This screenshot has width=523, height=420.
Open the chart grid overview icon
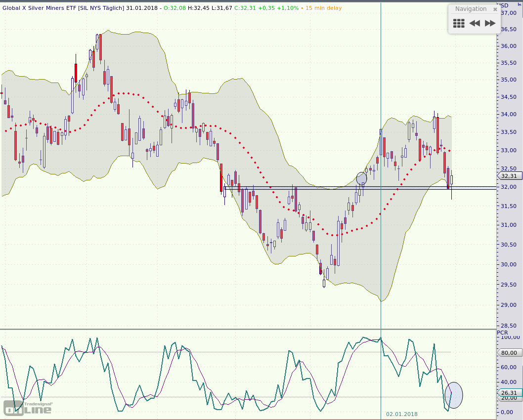459,23
